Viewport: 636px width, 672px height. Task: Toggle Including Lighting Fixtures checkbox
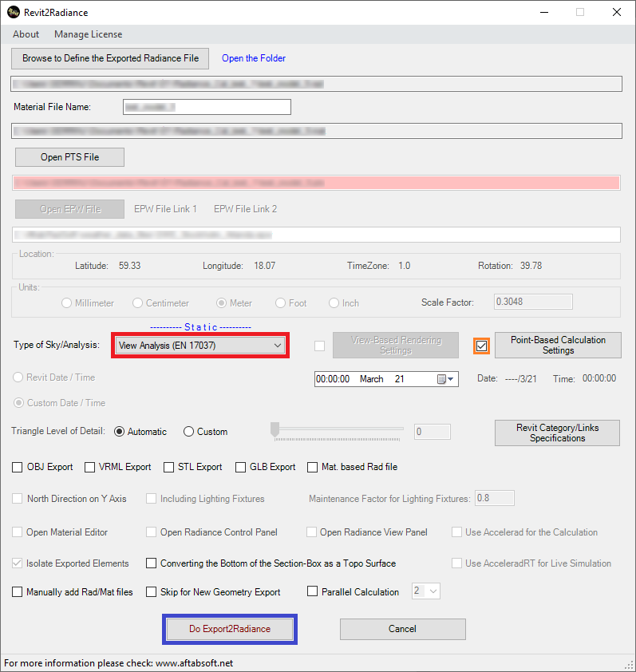[x=151, y=499]
